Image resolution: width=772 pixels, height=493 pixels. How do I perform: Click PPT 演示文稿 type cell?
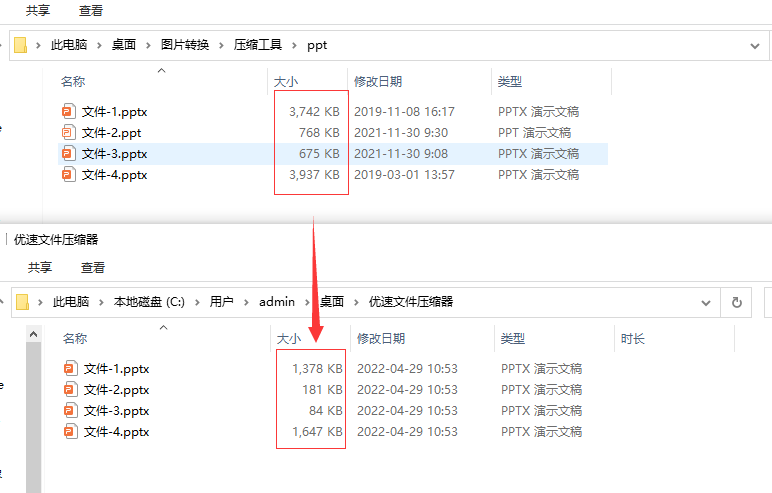click(x=534, y=132)
